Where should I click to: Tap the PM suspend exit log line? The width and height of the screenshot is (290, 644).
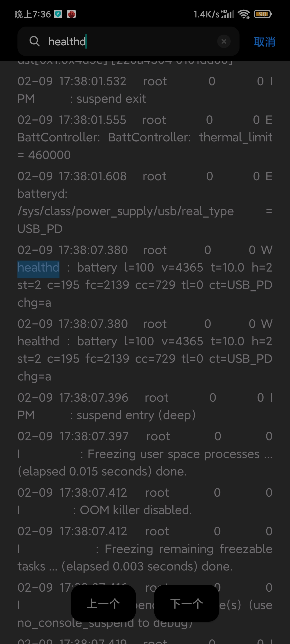tap(145, 90)
